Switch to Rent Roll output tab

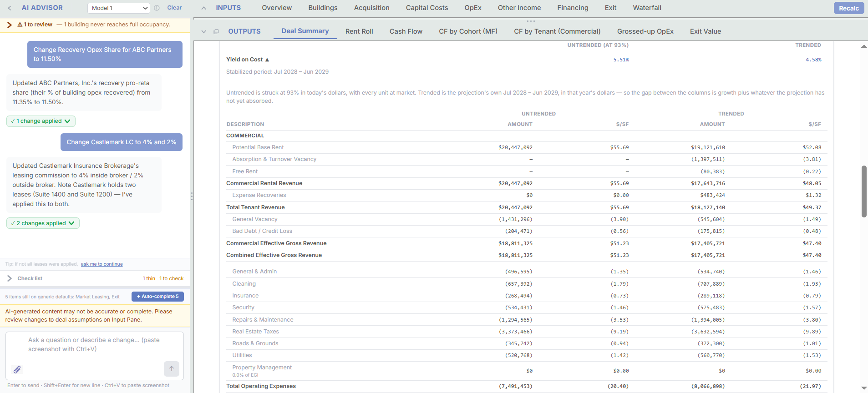pyautogui.click(x=359, y=31)
